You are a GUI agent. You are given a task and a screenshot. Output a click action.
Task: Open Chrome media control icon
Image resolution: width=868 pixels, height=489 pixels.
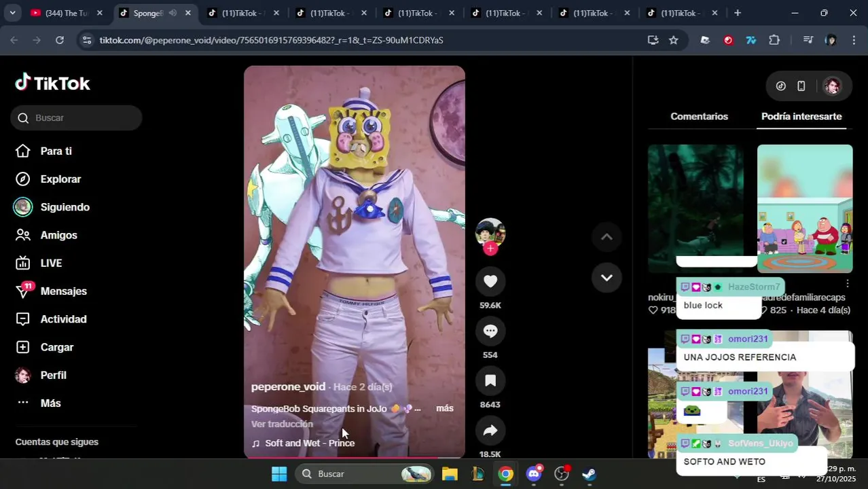[x=808, y=40]
